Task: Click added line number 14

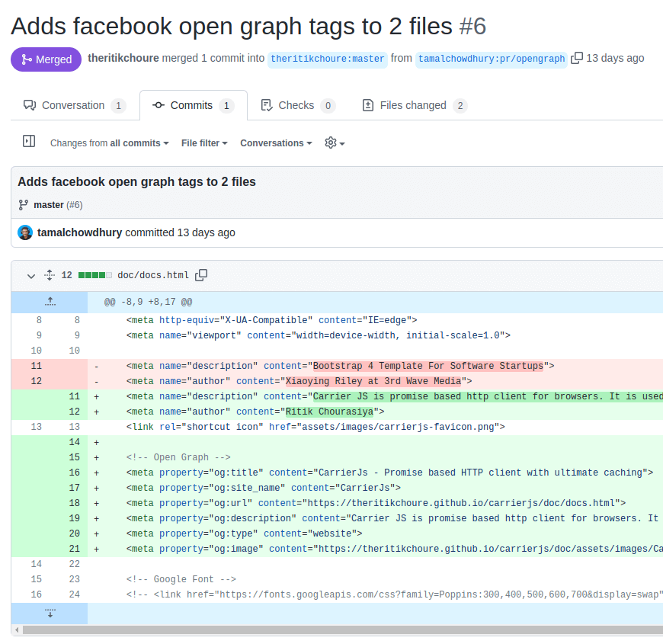Action: [75, 442]
